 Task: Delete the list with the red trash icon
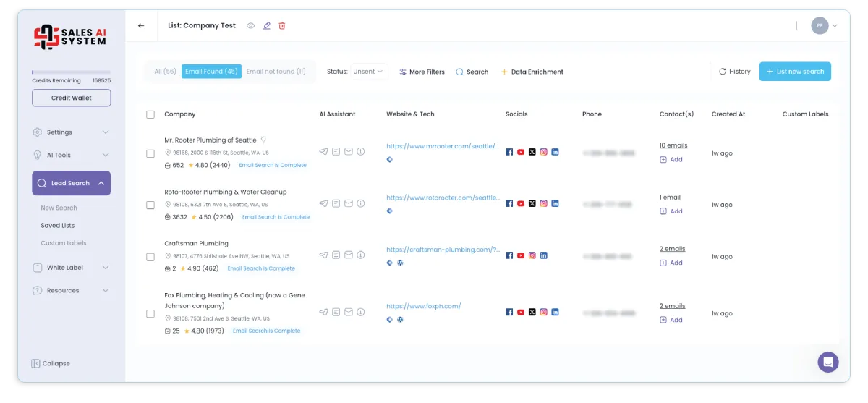(x=282, y=25)
